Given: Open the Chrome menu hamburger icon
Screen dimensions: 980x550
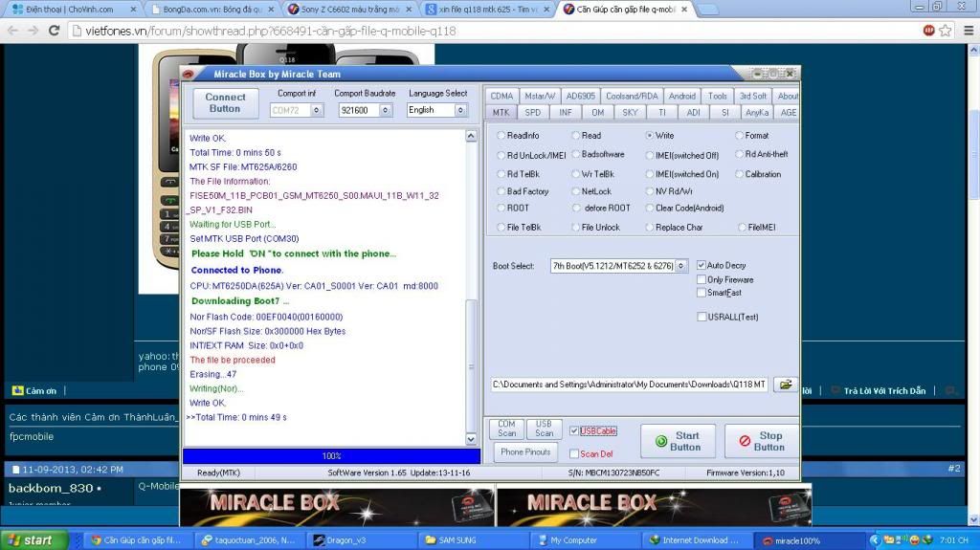Looking at the screenshot, I should (969, 31).
